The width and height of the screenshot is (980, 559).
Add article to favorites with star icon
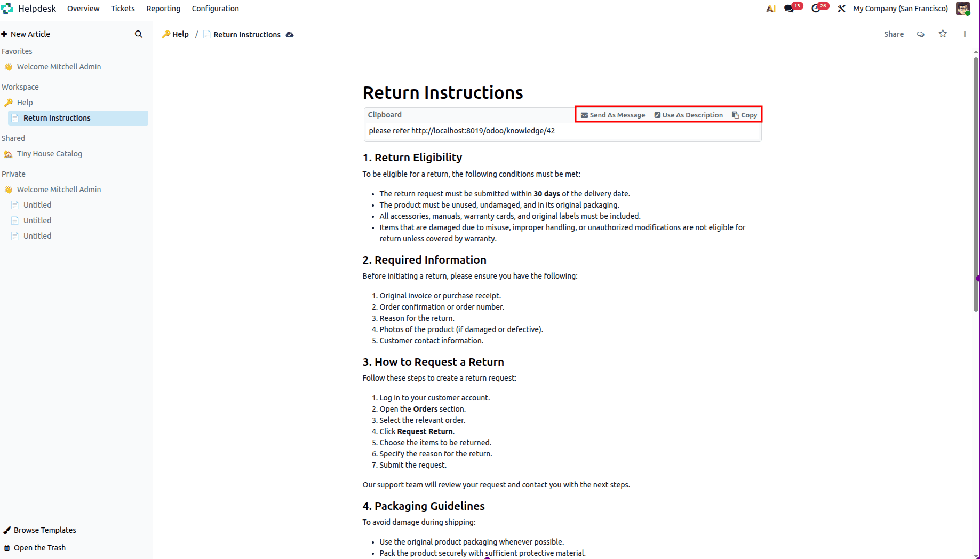click(943, 34)
